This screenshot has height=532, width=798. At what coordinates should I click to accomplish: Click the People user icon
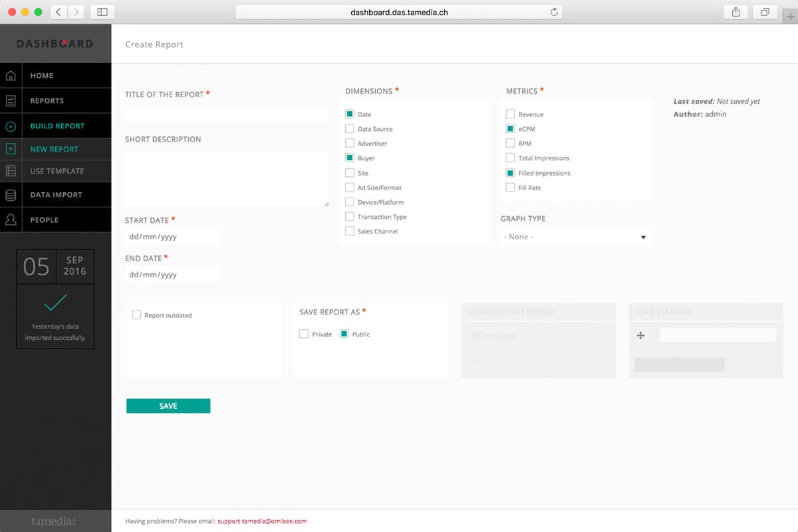coord(11,219)
